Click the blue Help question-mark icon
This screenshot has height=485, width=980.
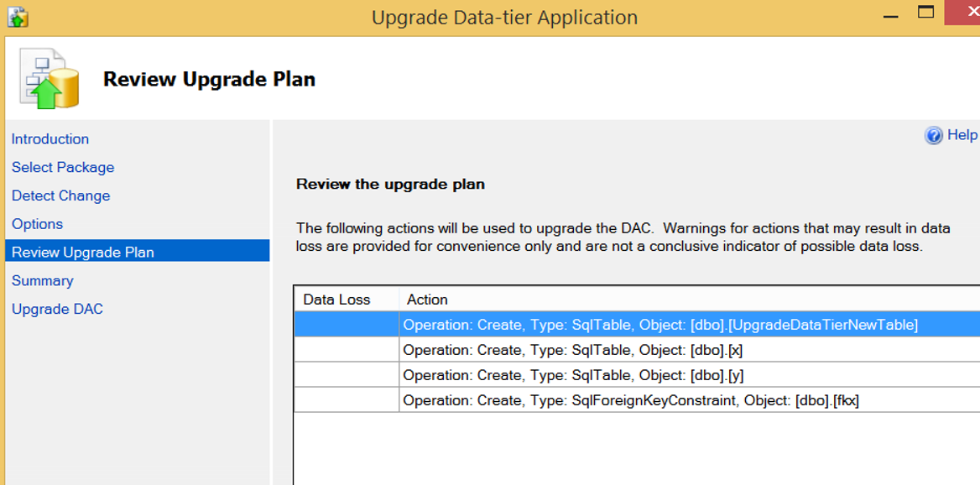coord(933,136)
